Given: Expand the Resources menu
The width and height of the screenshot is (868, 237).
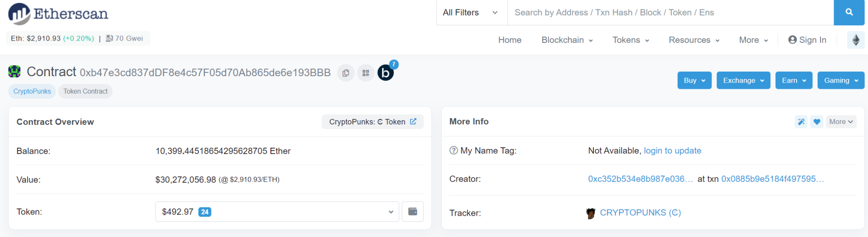Looking at the screenshot, I should coord(694,40).
